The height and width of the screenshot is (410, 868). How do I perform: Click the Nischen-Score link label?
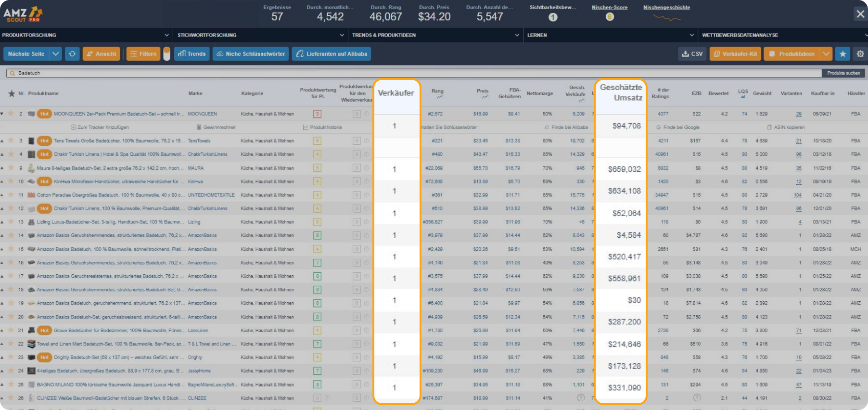click(610, 7)
